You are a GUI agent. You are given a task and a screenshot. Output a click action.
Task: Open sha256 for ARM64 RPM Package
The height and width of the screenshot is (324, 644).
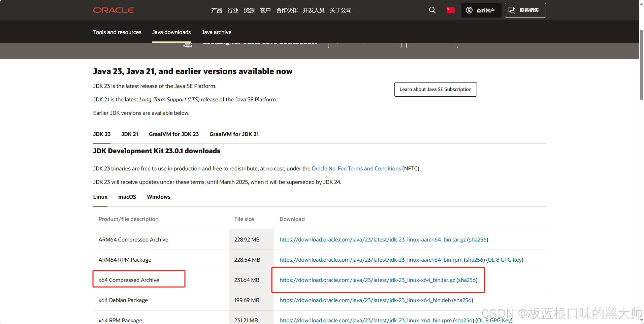coord(474,260)
